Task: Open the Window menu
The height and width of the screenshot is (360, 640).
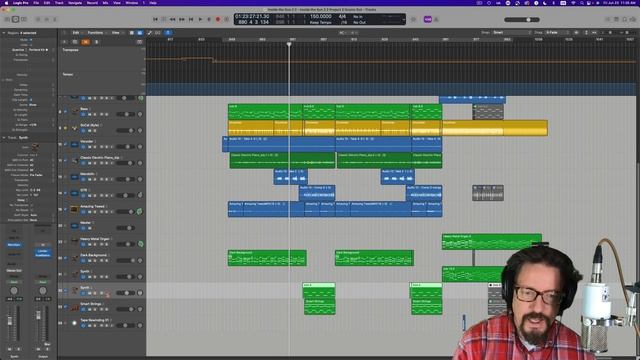Action: (x=131, y=3)
